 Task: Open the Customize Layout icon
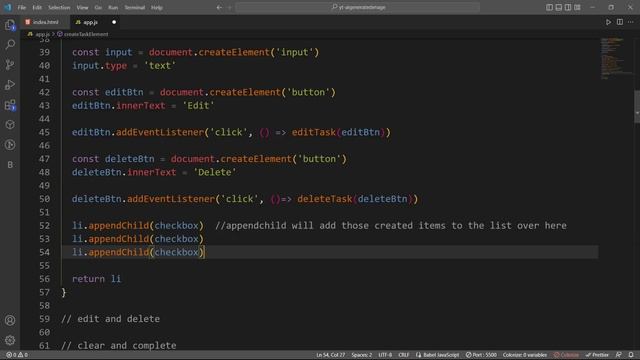[577, 7]
